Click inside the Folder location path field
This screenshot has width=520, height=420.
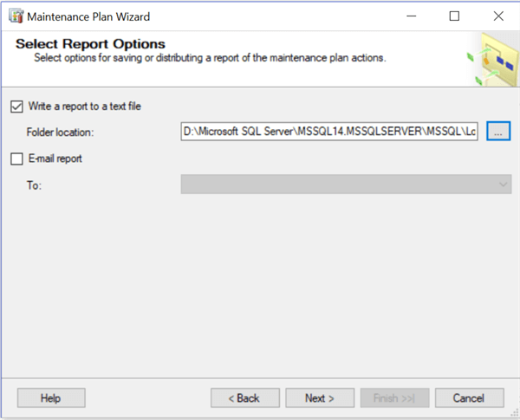329,132
